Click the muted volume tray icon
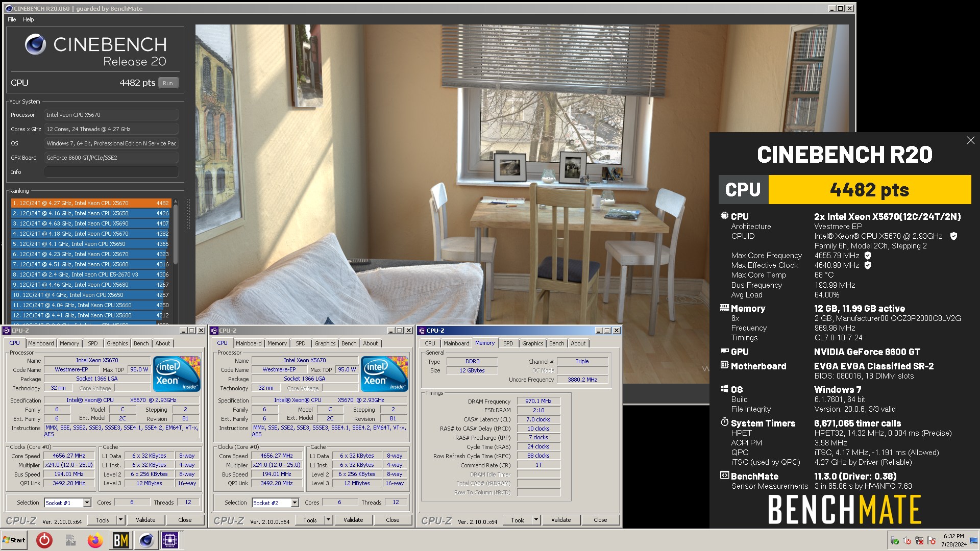The width and height of the screenshot is (980, 551). pos(907,541)
